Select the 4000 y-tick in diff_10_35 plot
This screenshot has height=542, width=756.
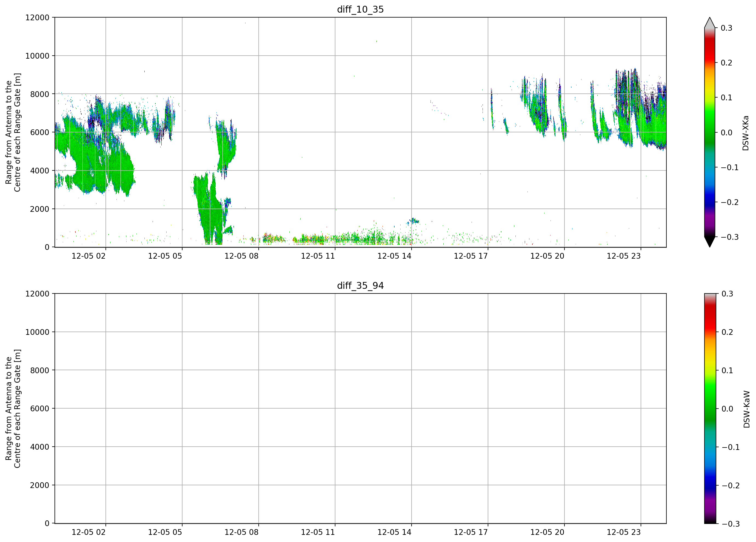pyautogui.click(x=40, y=171)
